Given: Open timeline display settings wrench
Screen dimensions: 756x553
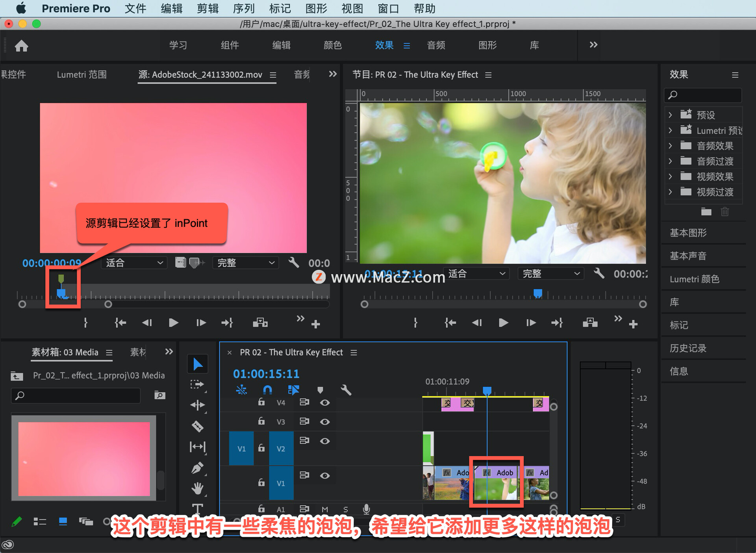Looking at the screenshot, I should pos(346,390).
